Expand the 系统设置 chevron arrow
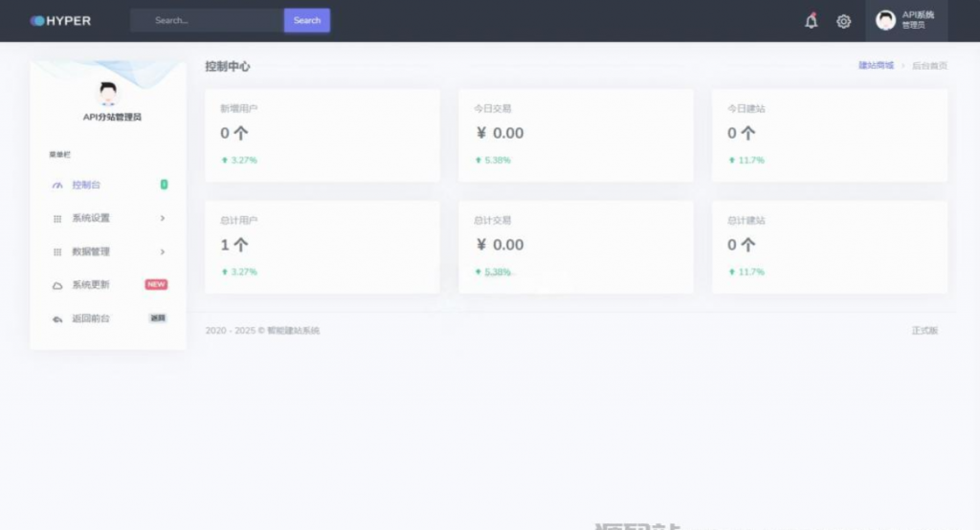This screenshot has width=980, height=530. point(163,218)
